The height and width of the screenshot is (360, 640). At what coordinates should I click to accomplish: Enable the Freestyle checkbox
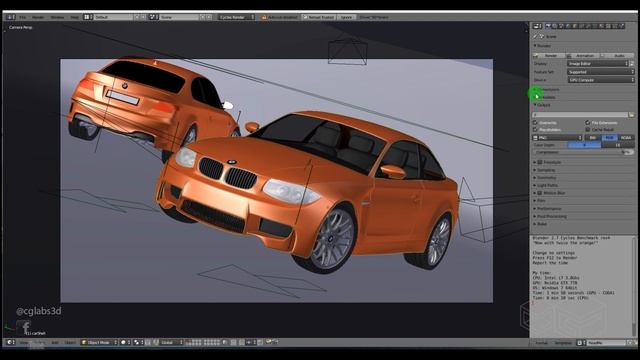coord(540,162)
